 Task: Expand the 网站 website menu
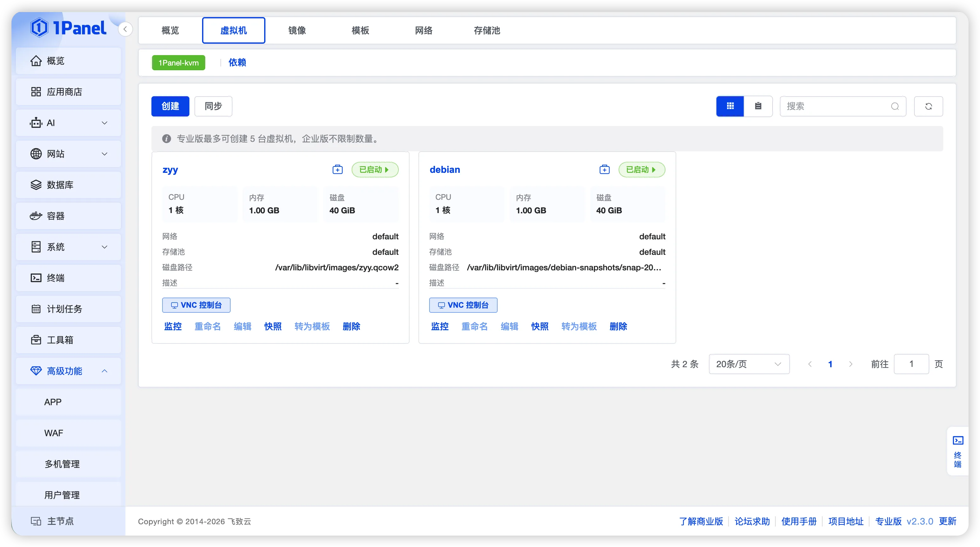click(x=68, y=154)
